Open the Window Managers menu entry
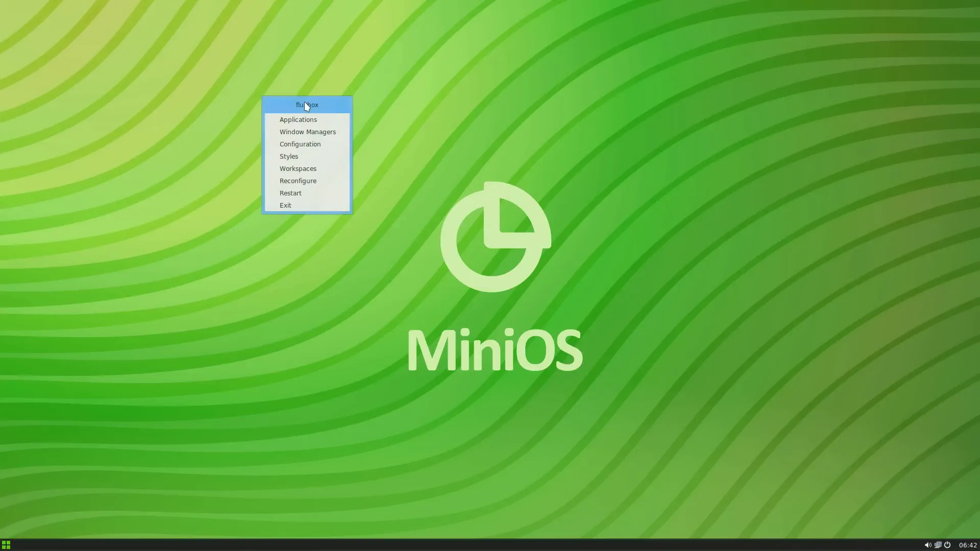The width and height of the screenshot is (980, 551). click(x=307, y=132)
